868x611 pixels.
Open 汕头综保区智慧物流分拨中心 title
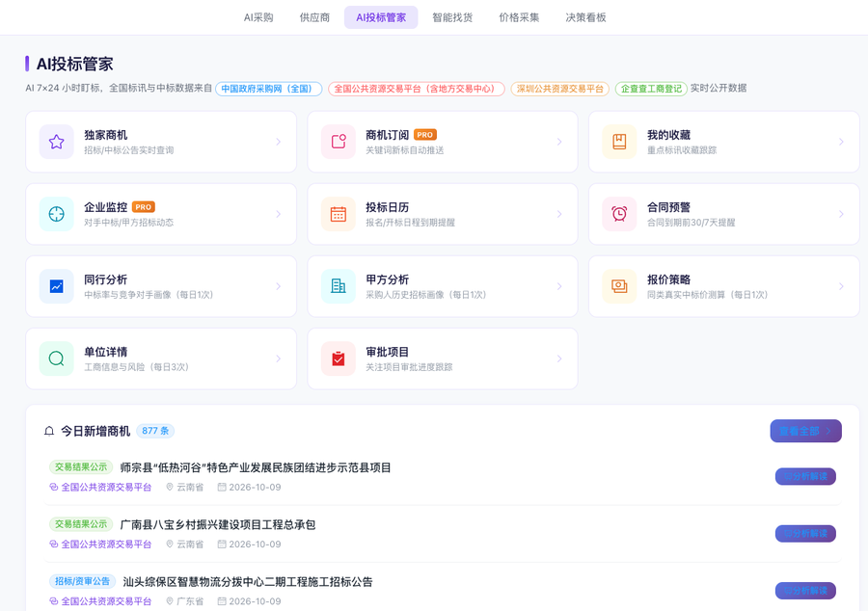pos(248,582)
